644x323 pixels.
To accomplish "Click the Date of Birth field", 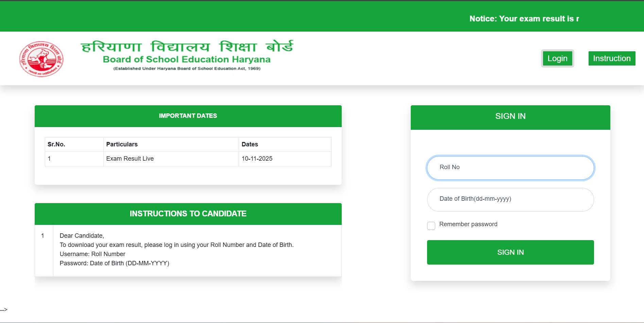I will coord(510,199).
